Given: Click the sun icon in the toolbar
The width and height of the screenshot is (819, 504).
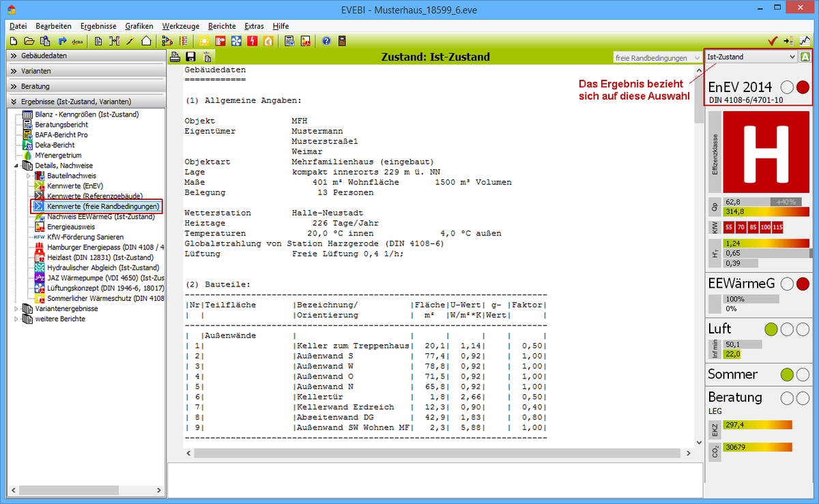Looking at the screenshot, I should click(205, 41).
